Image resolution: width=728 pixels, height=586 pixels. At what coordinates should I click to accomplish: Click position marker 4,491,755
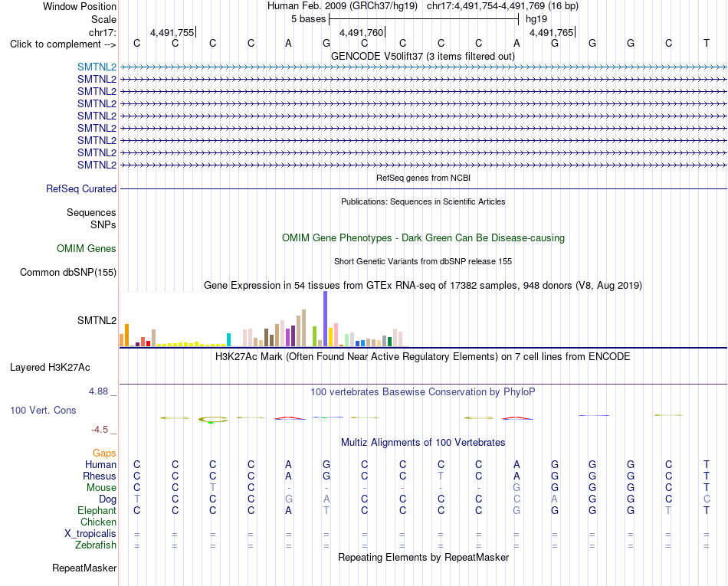[172, 32]
